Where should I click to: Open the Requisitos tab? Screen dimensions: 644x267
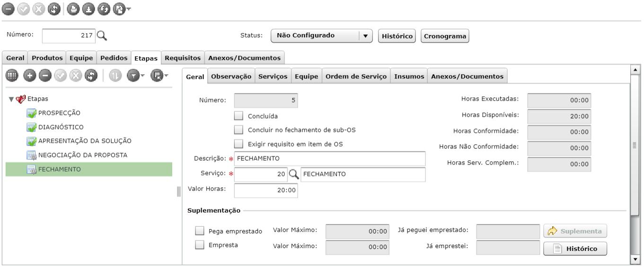click(184, 57)
